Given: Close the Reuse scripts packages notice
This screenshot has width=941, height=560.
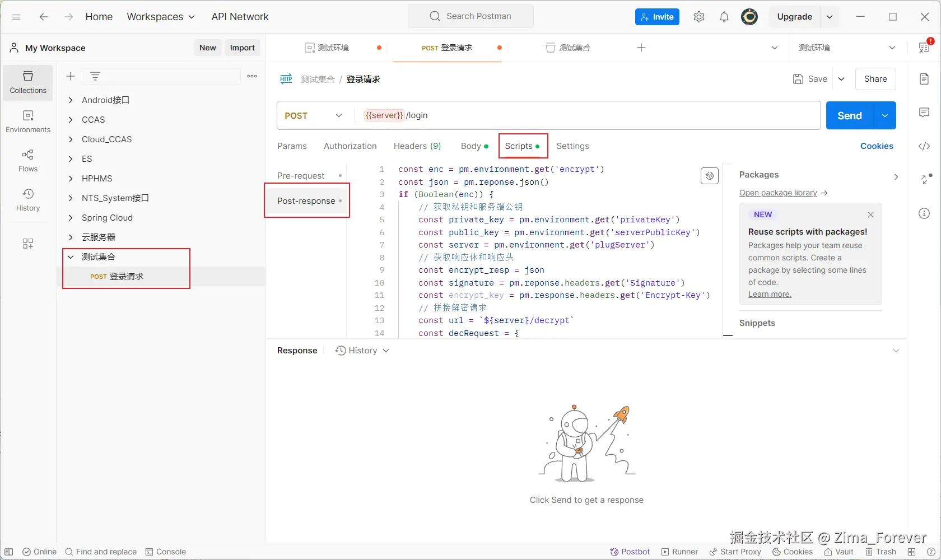Looking at the screenshot, I should pyautogui.click(x=870, y=214).
